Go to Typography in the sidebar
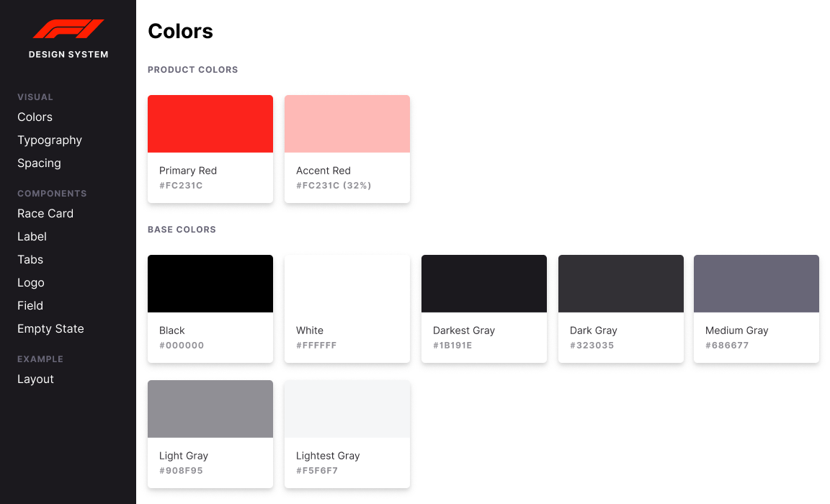 50,140
